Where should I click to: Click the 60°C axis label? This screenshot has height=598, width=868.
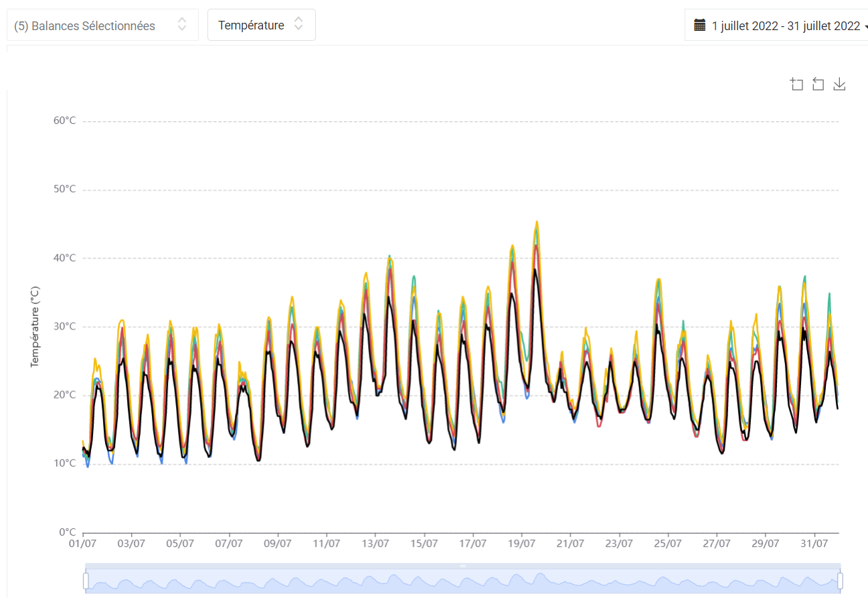(x=65, y=121)
